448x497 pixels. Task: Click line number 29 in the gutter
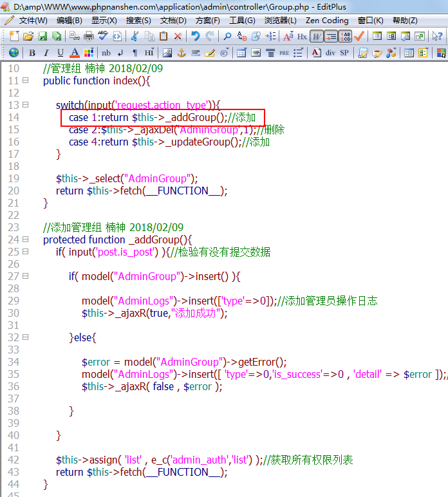point(14,301)
